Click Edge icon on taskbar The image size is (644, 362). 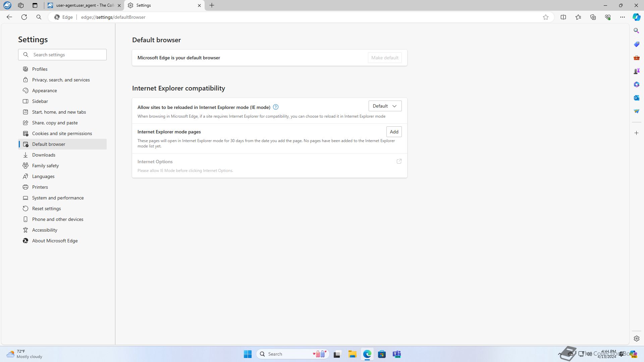click(367, 354)
